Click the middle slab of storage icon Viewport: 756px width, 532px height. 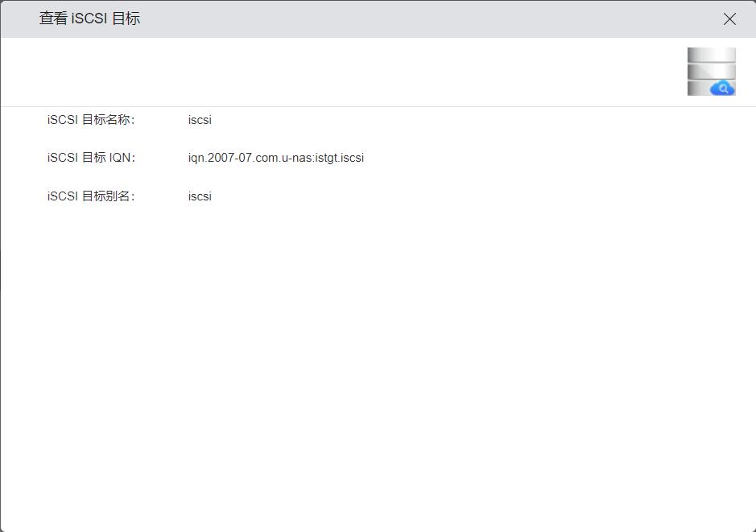coord(711,72)
